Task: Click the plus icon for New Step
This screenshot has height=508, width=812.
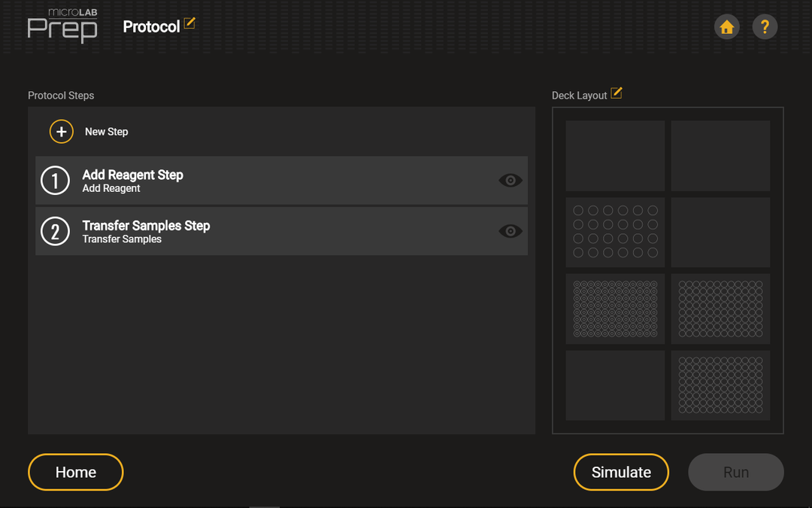Action: (62, 132)
